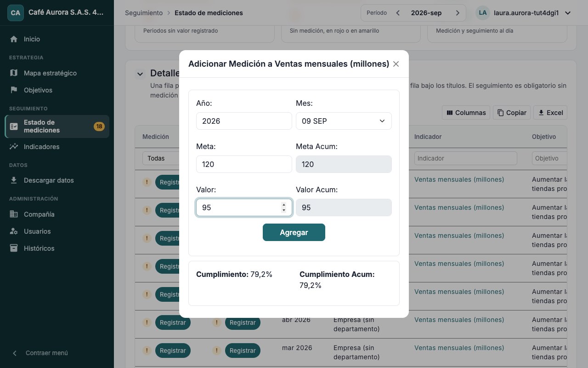
Task: Decrease the Valor with the down stepper
Action: click(284, 210)
